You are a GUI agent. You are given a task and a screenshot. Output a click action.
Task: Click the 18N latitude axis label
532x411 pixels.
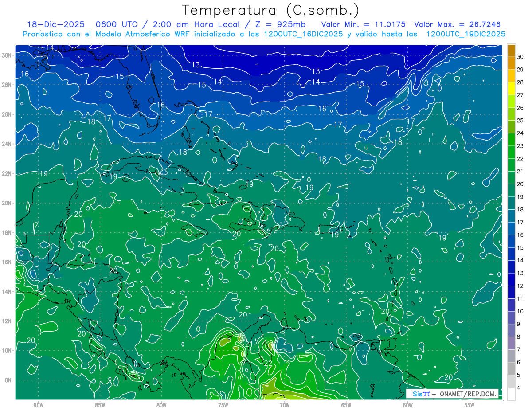coord(8,232)
